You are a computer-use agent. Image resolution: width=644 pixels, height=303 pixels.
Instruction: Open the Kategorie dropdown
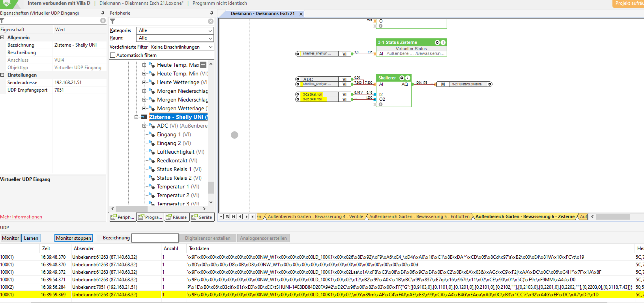[175, 30]
